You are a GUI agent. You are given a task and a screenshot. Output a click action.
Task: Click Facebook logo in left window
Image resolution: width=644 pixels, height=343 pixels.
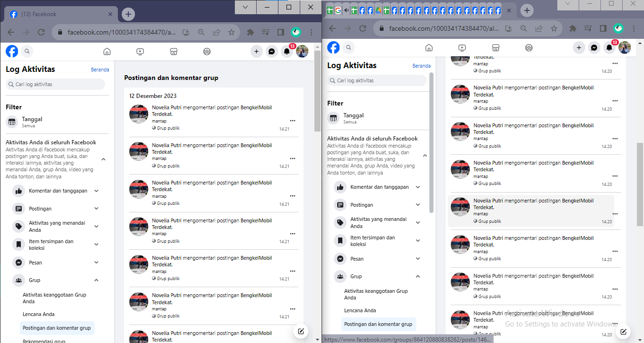pyautogui.click(x=12, y=51)
